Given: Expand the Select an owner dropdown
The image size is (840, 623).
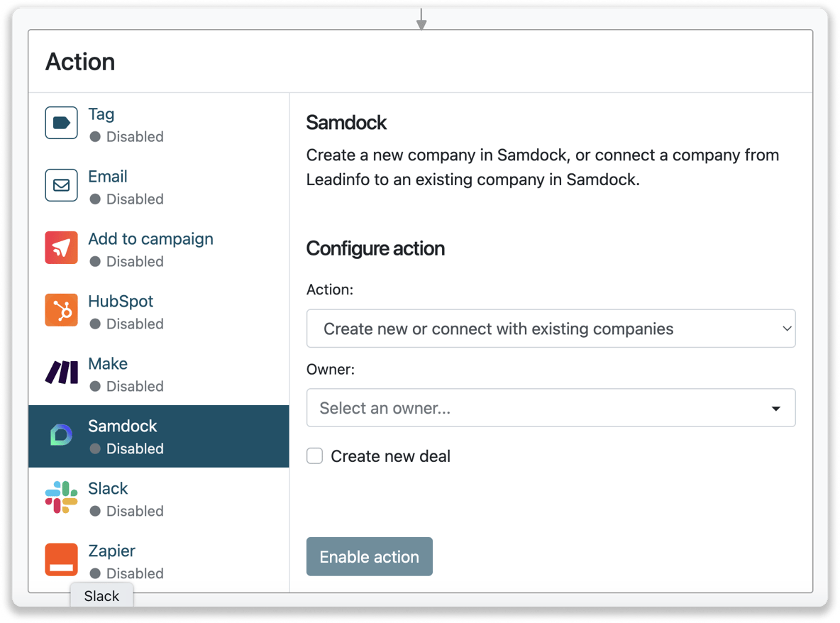Looking at the screenshot, I should [x=551, y=408].
